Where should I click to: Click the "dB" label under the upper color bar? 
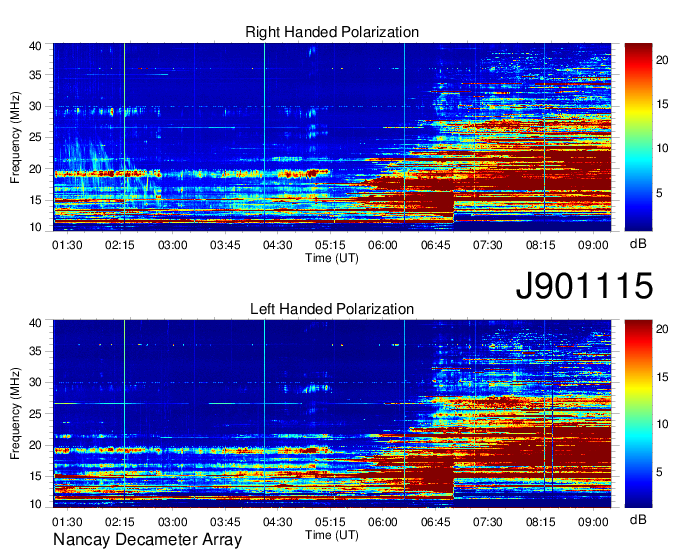pos(638,244)
